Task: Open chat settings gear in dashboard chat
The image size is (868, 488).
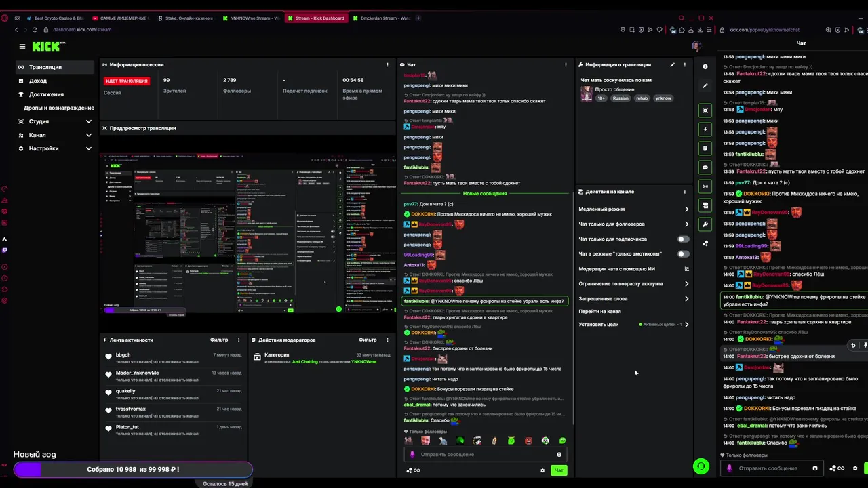Action: coord(542,470)
